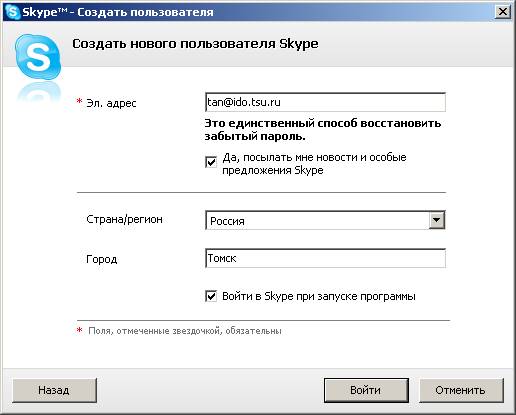
Task: Click the red asterisk beside Эл. адрес
Action: pyautogui.click(x=79, y=101)
